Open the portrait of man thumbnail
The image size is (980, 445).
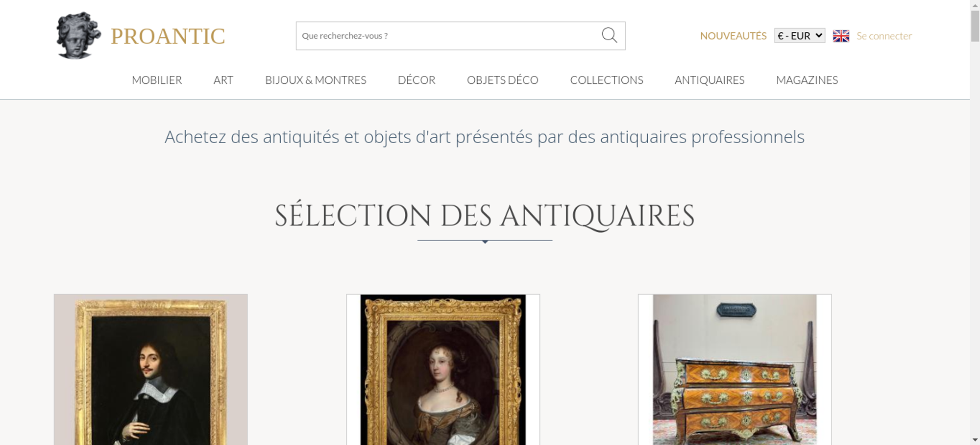[x=150, y=370]
